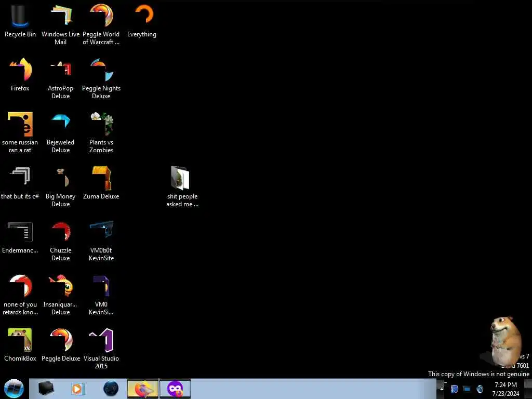Screen dimensions: 532x399
Task: Select the Windows Live Mail shortcut
Action: coord(60,24)
